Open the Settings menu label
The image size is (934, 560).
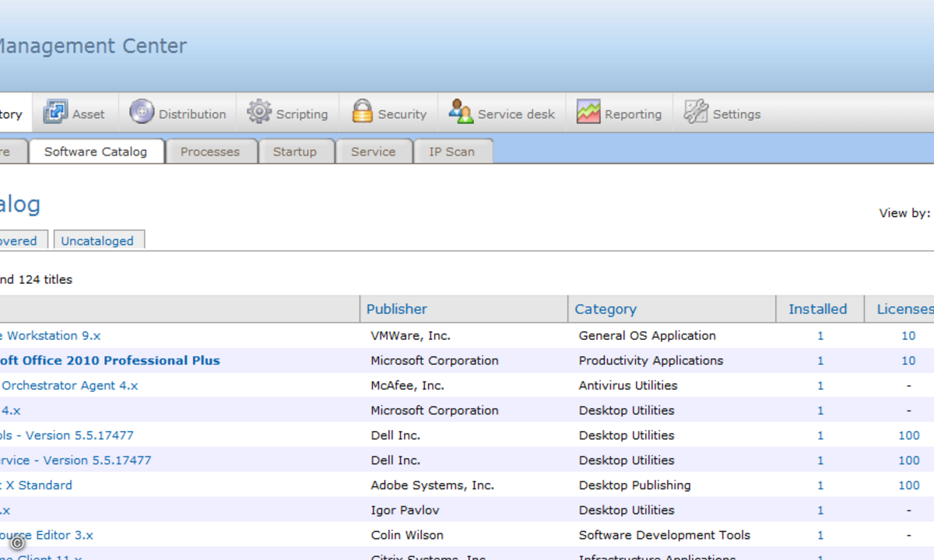[736, 114]
